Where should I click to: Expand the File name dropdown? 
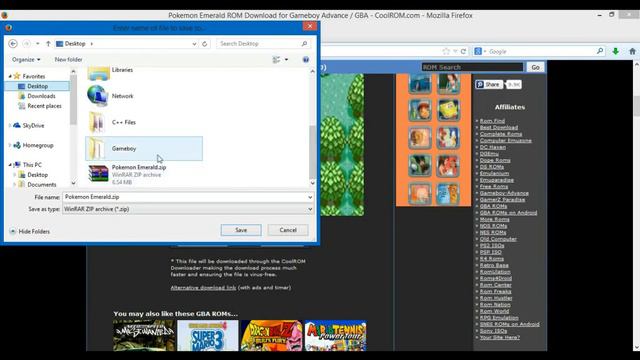[x=310, y=197]
